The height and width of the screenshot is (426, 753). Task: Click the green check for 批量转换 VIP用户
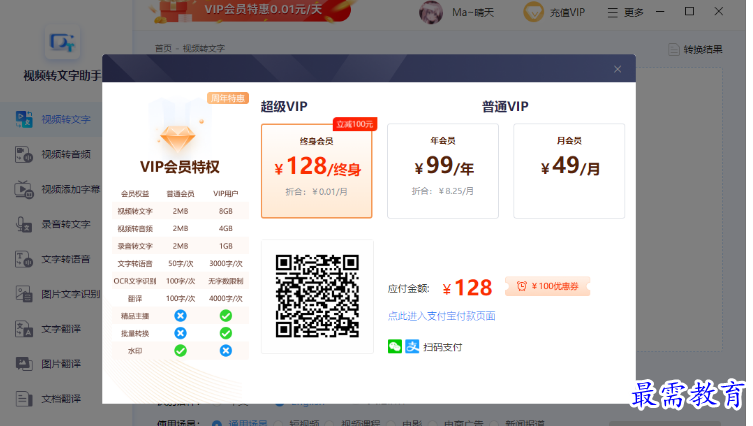tap(226, 333)
